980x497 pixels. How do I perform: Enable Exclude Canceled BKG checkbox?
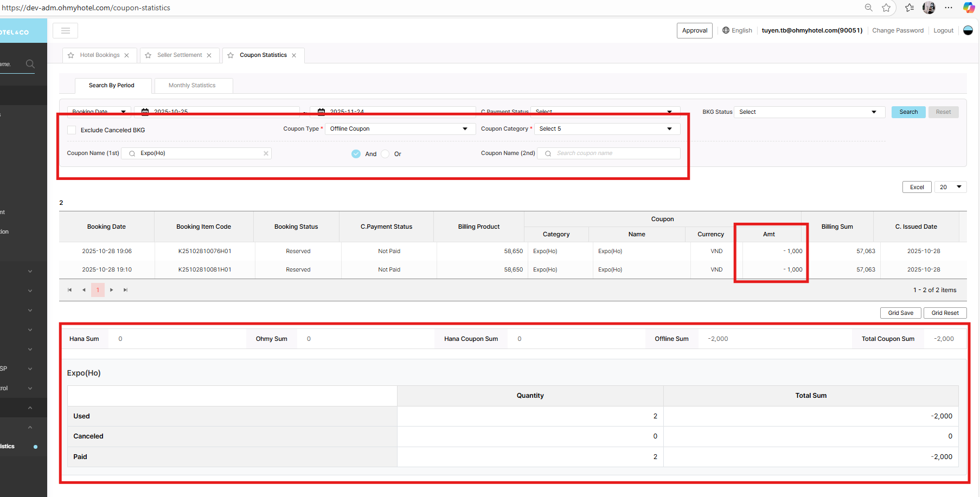click(72, 130)
